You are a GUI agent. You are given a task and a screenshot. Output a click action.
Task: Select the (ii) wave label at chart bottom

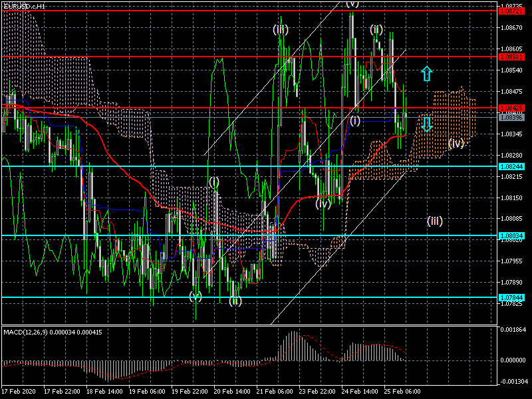coord(235,301)
